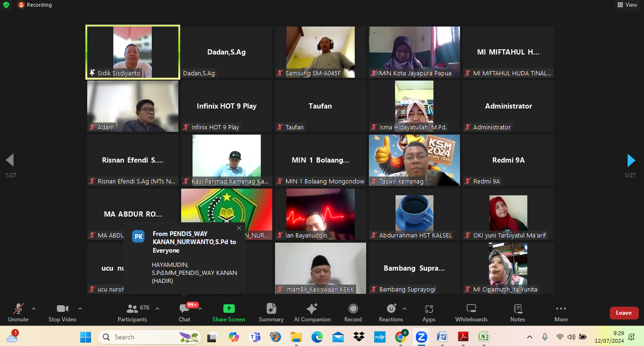Open the AI Companion
The width and height of the screenshot is (644, 346).
312,309
